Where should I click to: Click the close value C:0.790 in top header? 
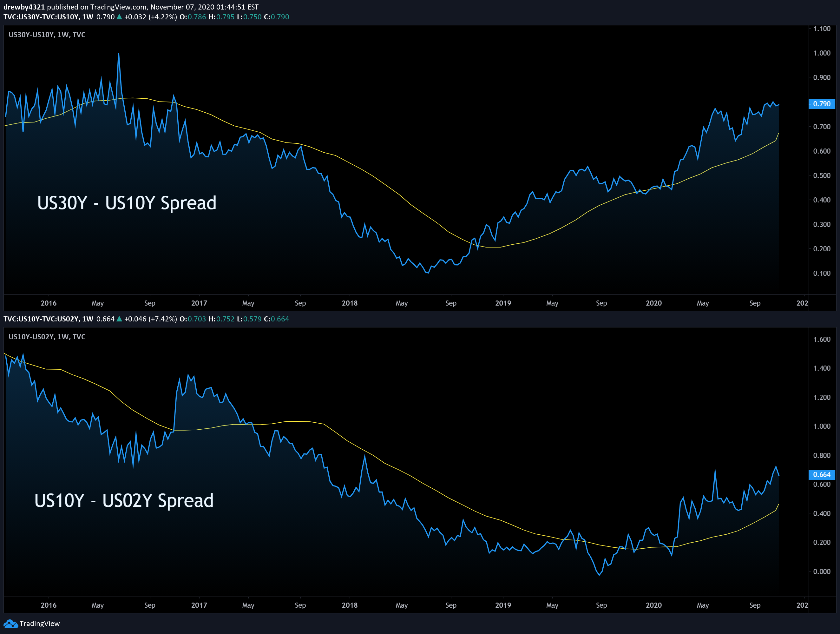pyautogui.click(x=276, y=17)
